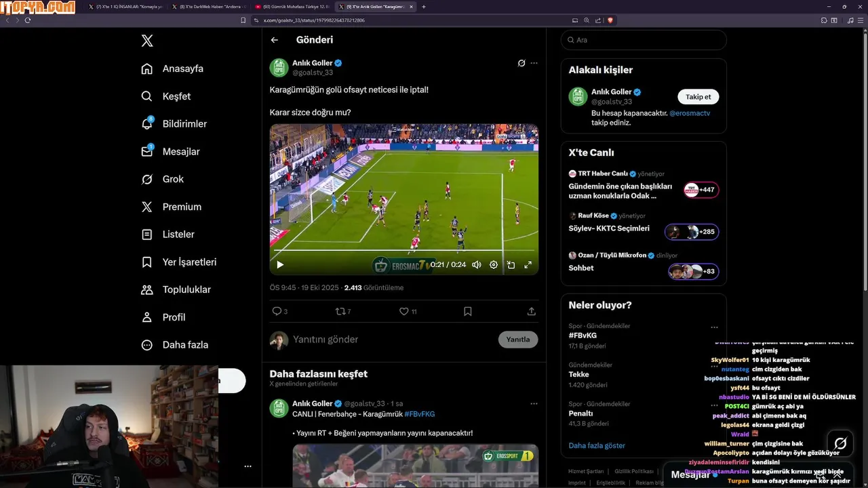
Task: Open Topluluklar communities
Action: 176,289
